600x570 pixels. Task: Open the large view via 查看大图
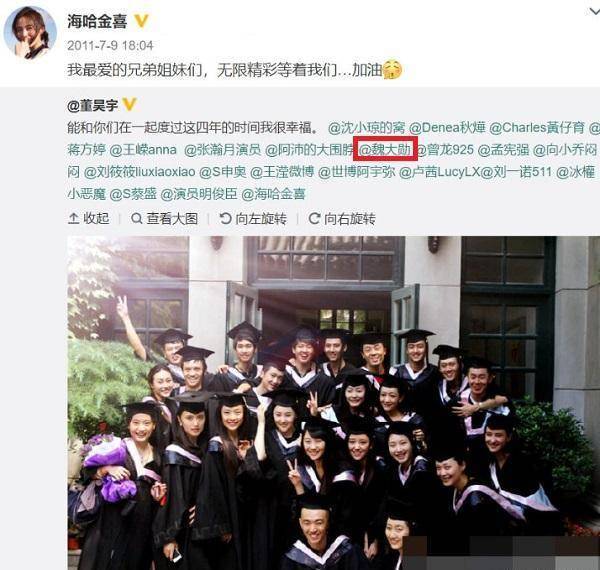coord(165,219)
